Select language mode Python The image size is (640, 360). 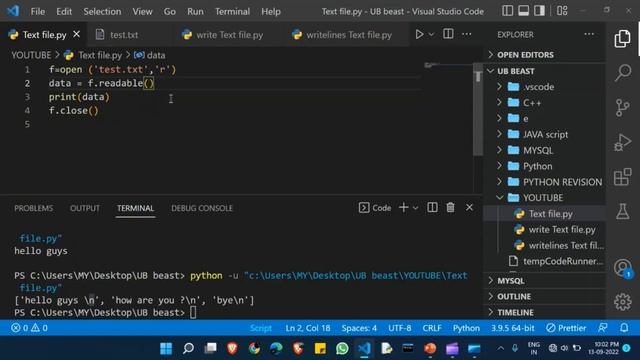(466, 328)
